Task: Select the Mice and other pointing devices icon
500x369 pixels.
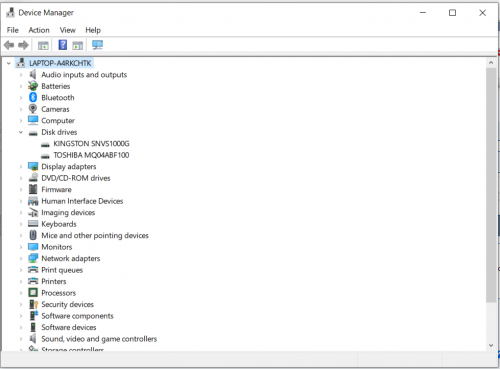Action: 33,235
